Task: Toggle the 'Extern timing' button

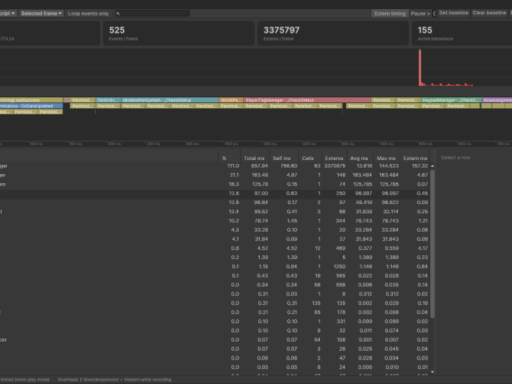Action: 390,13
